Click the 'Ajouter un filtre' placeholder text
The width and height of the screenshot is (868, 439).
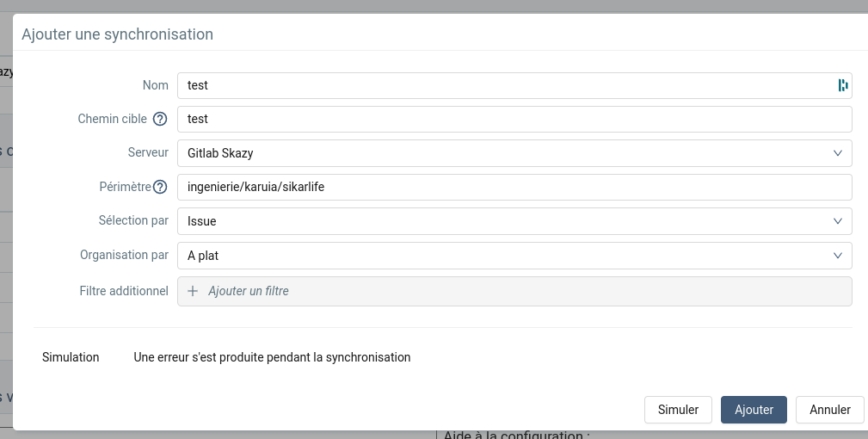249,291
